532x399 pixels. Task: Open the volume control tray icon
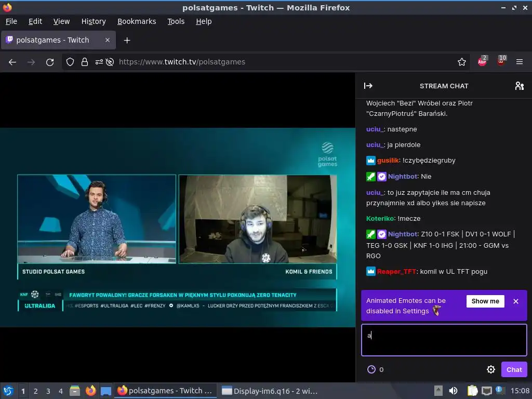click(x=453, y=391)
